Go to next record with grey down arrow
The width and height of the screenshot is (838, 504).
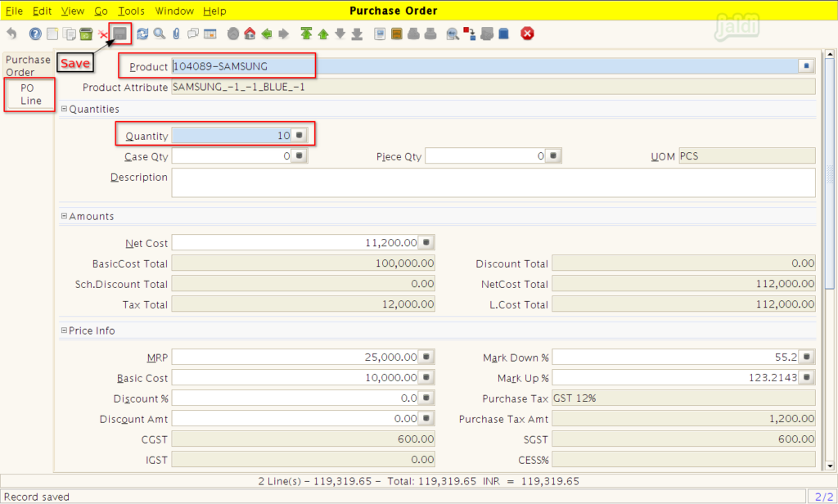tap(340, 34)
